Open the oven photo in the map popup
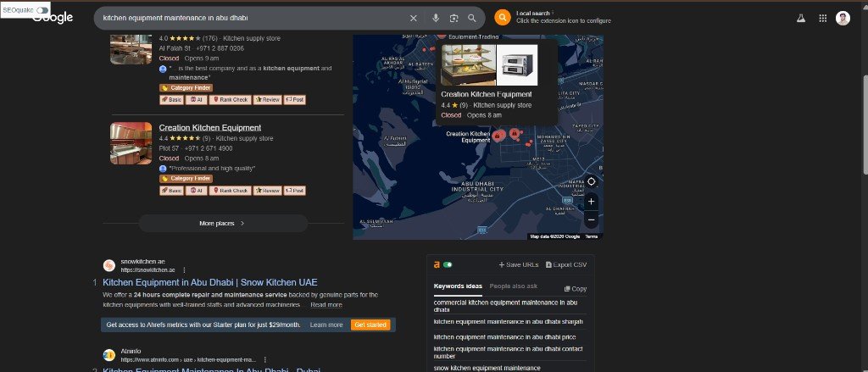The width and height of the screenshot is (868, 372). pyautogui.click(x=517, y=65)
